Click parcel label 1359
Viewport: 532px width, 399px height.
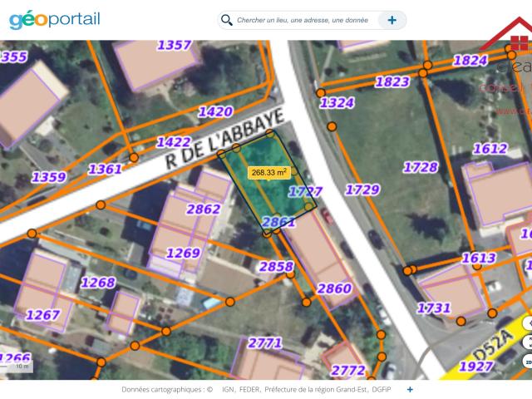click(49, 177)
